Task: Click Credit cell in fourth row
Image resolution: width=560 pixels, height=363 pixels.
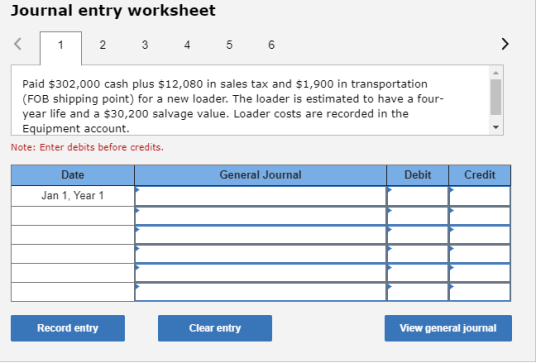Action: [480, 254]
